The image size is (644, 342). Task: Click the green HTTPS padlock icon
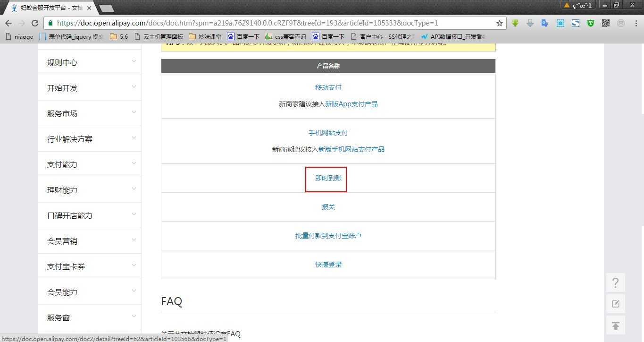click(50, 23)
